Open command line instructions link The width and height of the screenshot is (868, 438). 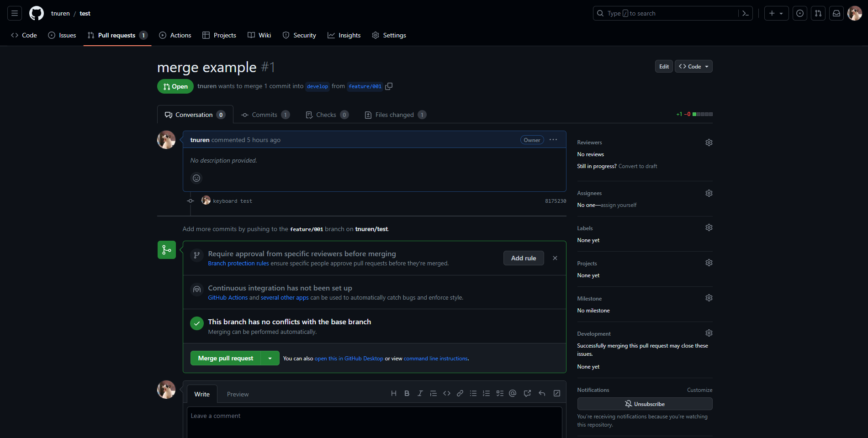[436, 359]
